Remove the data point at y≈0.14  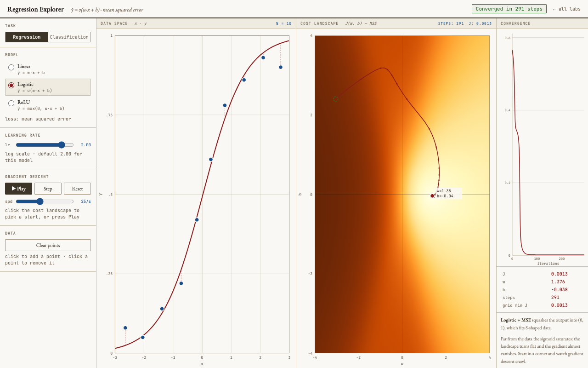[x=162, y=309]
